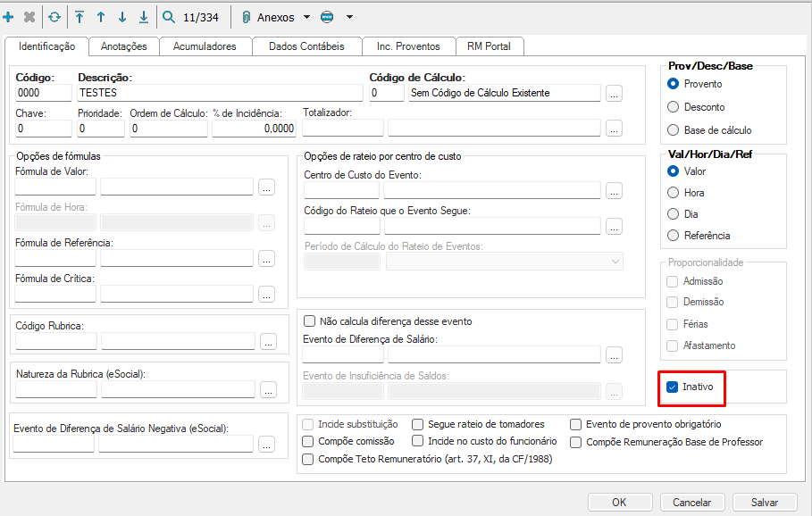Check Segue rateio de tomadores

pyautogui.click(x=417, y=424)
